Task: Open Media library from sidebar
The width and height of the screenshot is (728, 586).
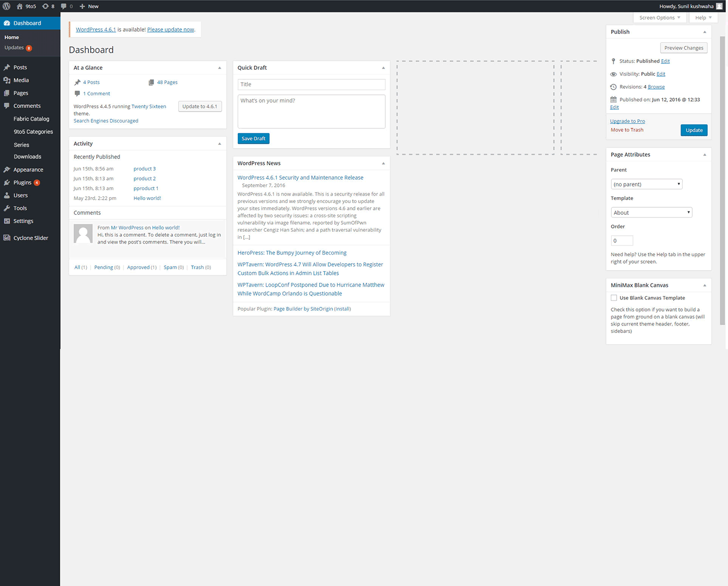Action: coord(21,80)
